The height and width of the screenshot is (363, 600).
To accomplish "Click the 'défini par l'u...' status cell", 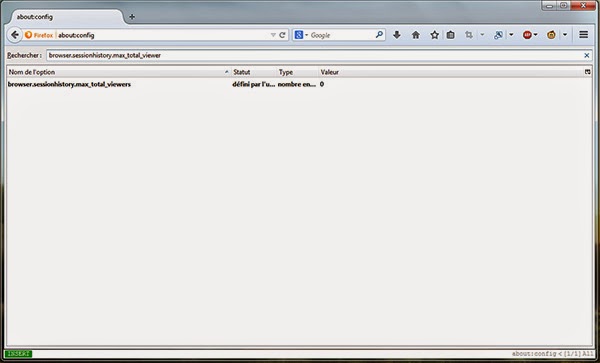I will tap(253, 84).
